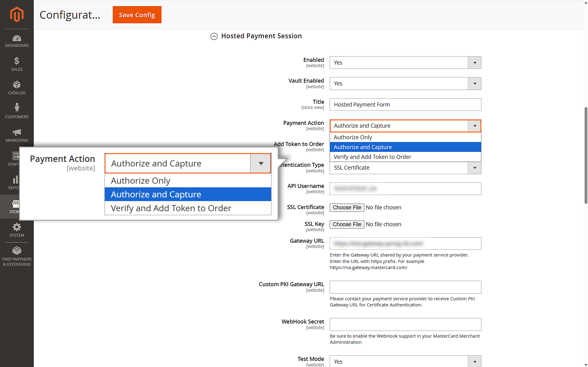Open the Authentication Type SSL Certificate dropdown
The height and width of the screenshot is (367, 588).
pyautogui.click(x=405, y=168)
